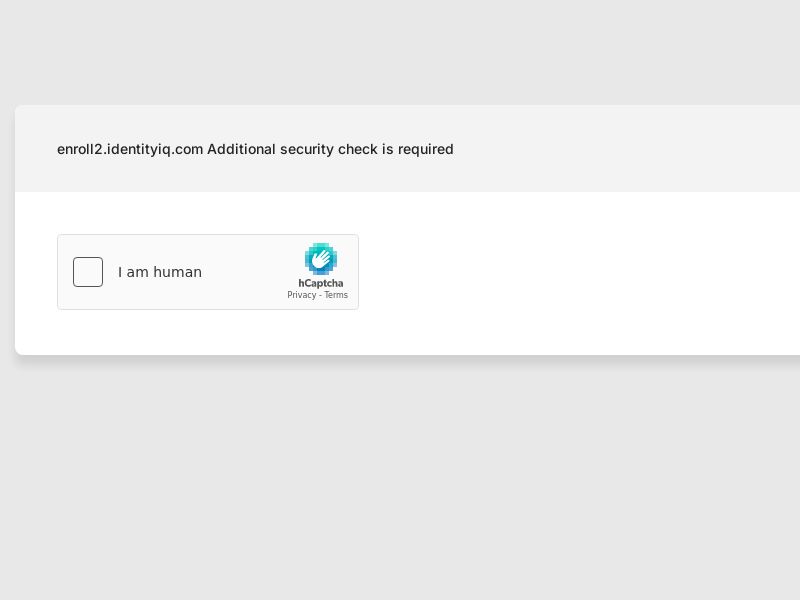The height and width of the screenshot is (600, 800).
Task: Click the enroll2.identityiq.com domain text
Action: (x=130, y=149)
